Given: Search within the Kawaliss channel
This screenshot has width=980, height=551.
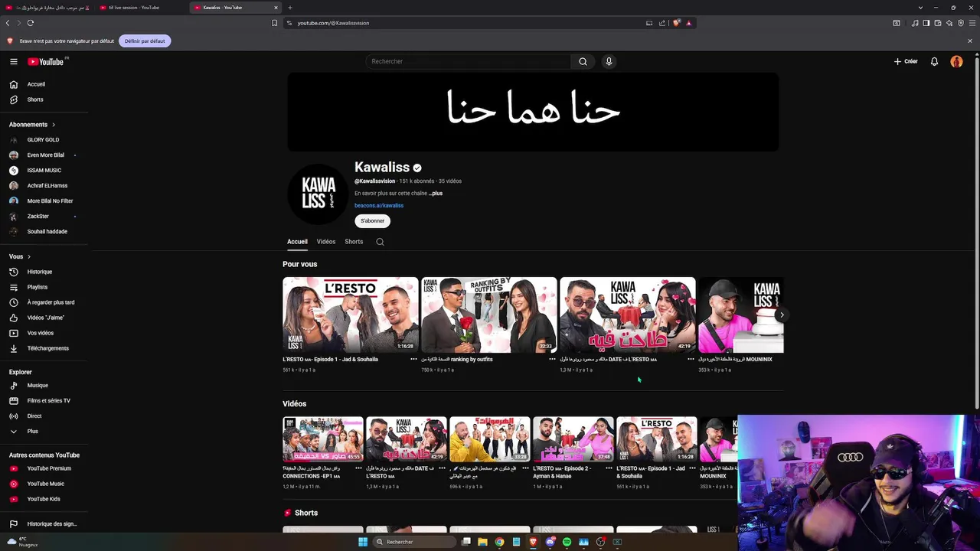Looking at the screenshot, I should [380, 242].
